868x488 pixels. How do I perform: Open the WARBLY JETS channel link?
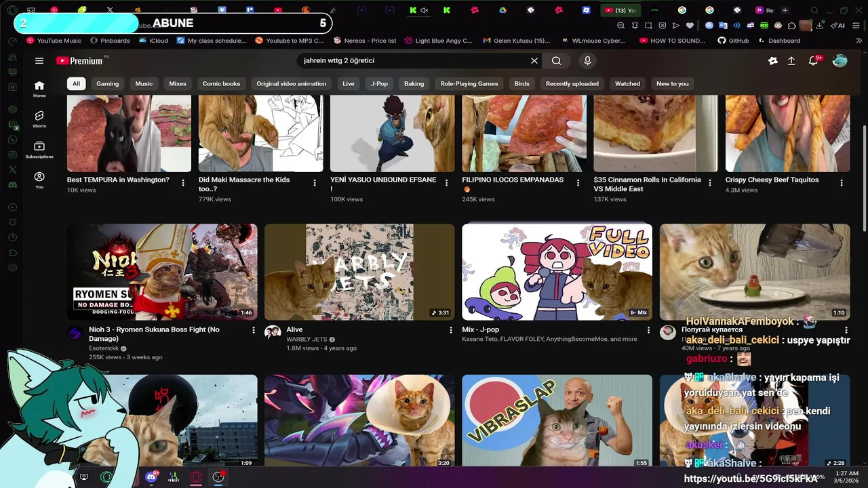coord(307,340)
